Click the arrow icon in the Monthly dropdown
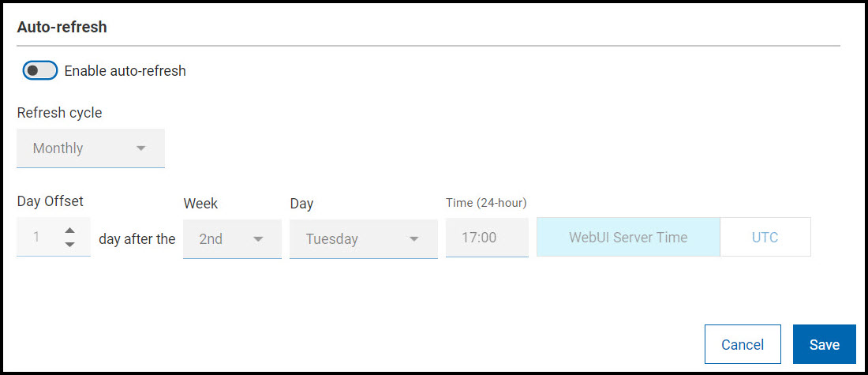868x375 pixels. coord(141,148)
